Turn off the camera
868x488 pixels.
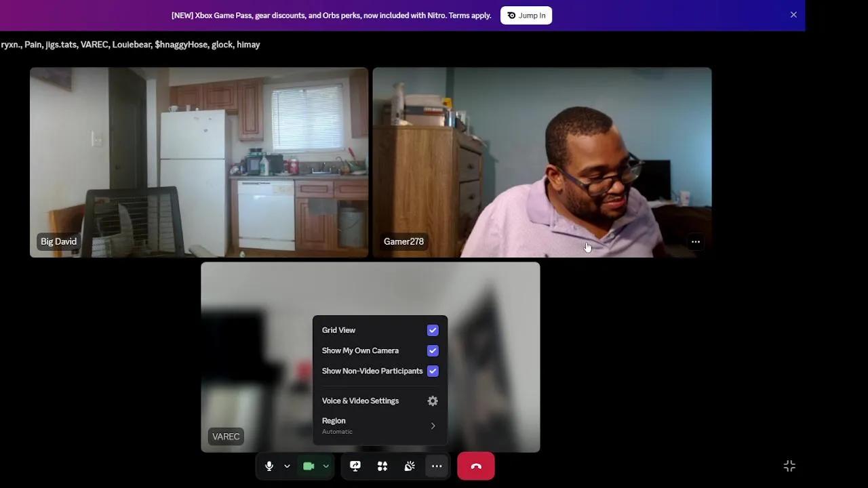309,466
